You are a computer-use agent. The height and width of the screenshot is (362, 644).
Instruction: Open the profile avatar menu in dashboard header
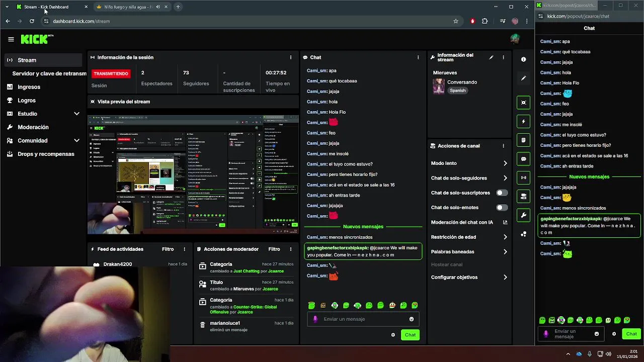(x=515, y=39)
